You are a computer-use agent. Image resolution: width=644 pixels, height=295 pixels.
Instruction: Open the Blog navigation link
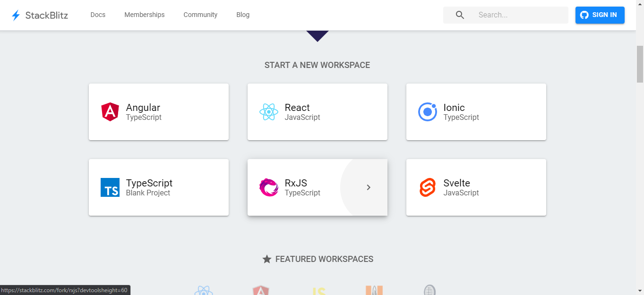click(x=243, y=15)
